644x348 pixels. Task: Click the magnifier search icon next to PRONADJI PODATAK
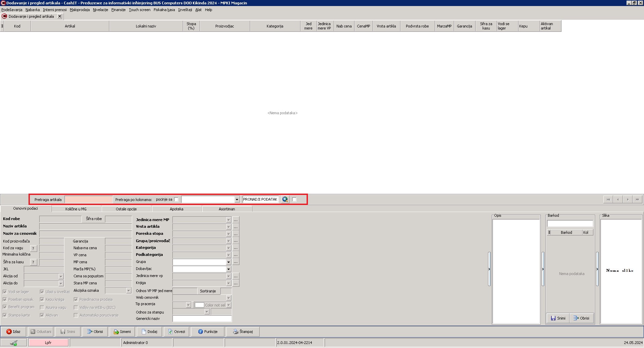pyautogui.click(x=285, y=199)
